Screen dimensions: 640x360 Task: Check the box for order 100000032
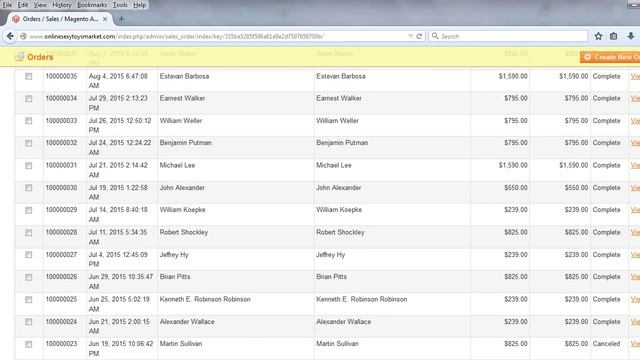[29, 143]
